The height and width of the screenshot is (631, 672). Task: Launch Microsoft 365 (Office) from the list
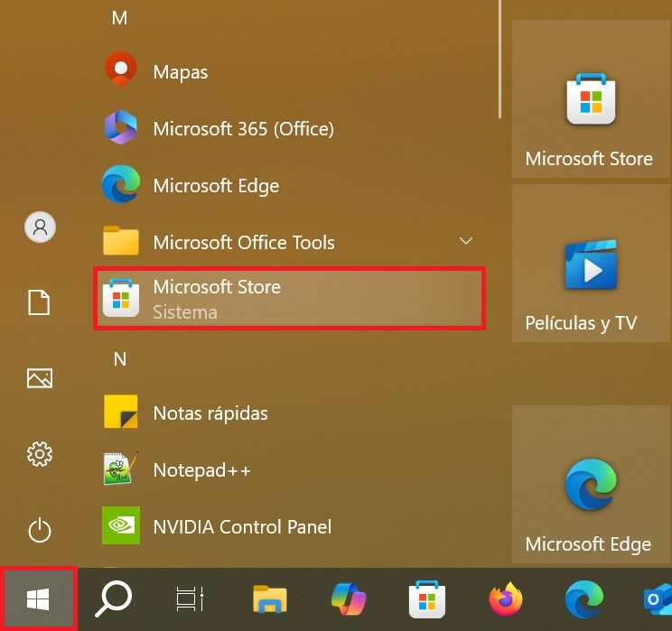click(290, 128)
